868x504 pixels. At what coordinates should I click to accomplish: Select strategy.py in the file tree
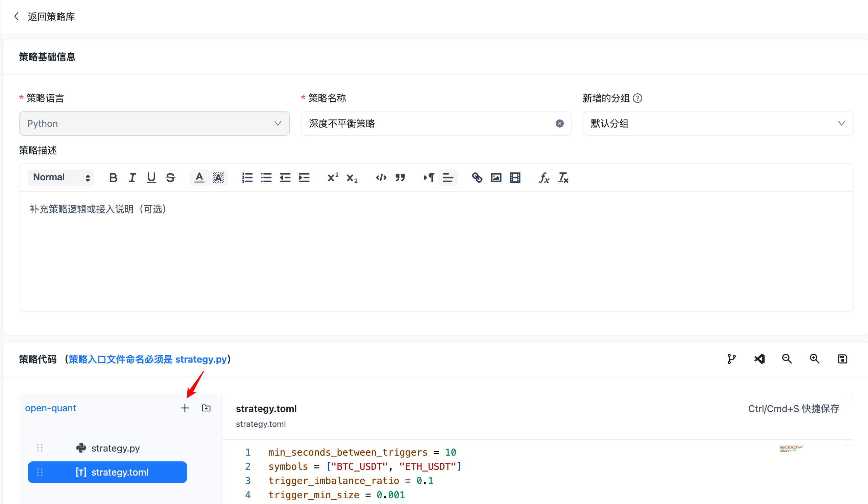coord(115,448)
